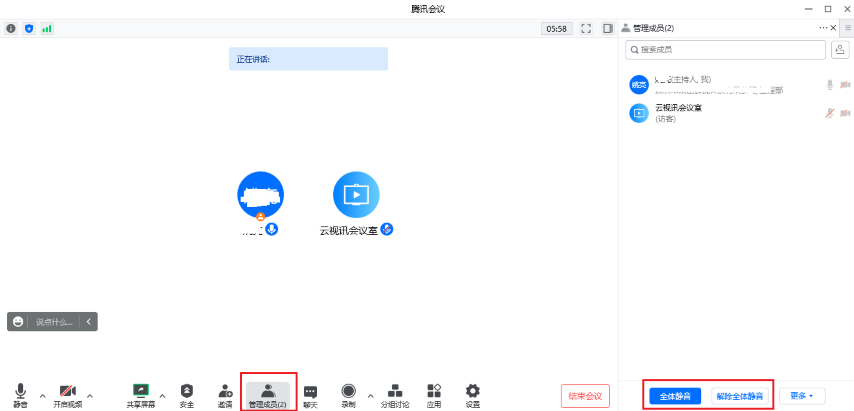Unmute 云视讯会议室 from the member list
The width and height of the screenshot is (854, 411).
click(x=829, y=113)
